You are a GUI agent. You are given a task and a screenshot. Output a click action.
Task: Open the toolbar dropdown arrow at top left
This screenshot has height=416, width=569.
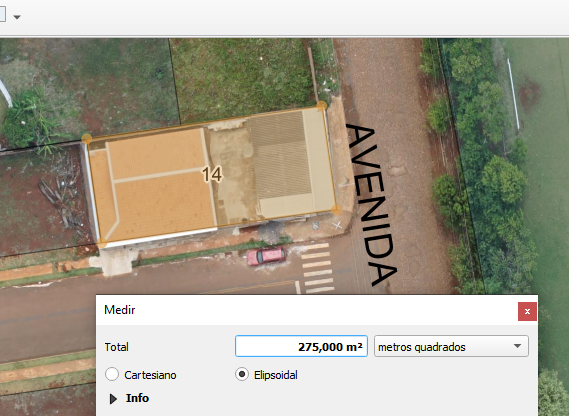click(x=17, y=17)
